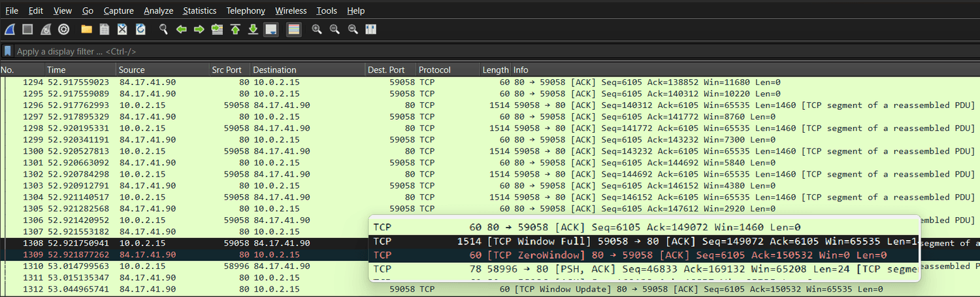Select packet number 1302
The height and width of the screenshot is (297, 980).
(490, 174)
